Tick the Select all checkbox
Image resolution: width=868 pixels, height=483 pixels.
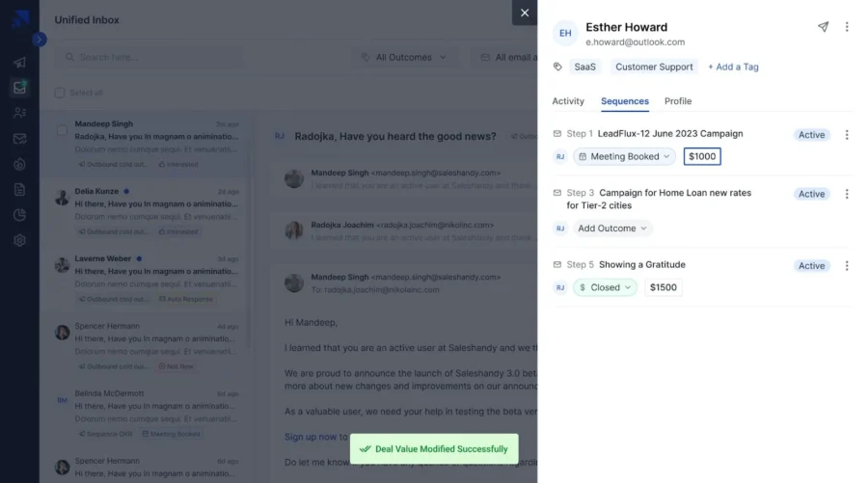60,93
